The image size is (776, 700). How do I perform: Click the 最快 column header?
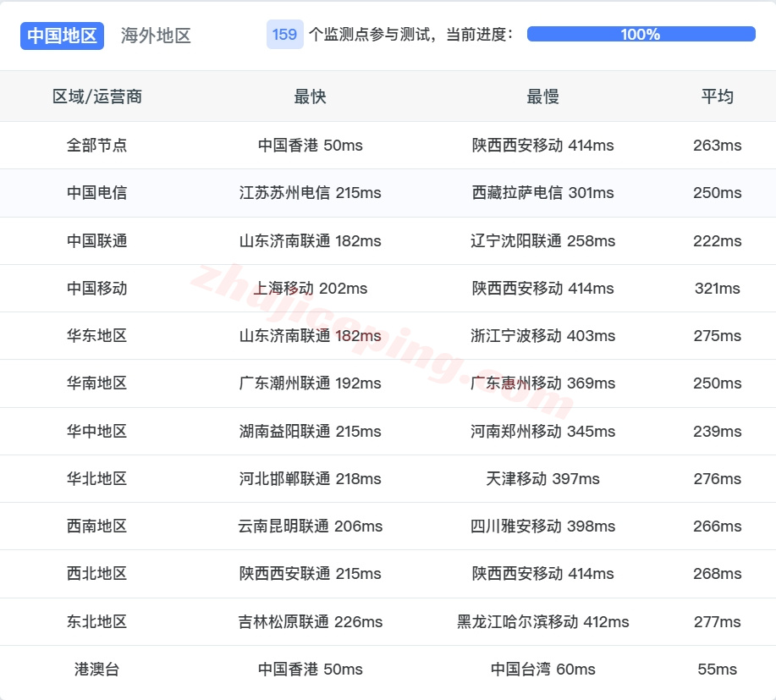pyautogui.click(x=310, y=96)
